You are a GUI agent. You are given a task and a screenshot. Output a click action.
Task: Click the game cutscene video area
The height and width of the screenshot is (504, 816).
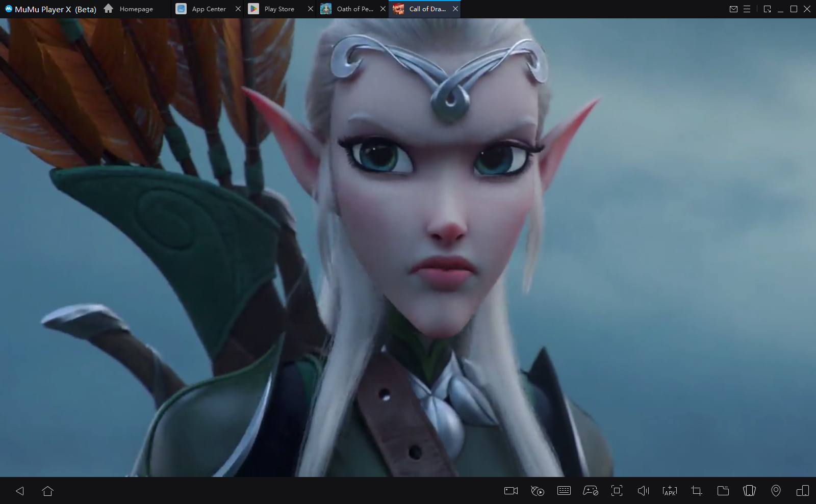[408, 248]
